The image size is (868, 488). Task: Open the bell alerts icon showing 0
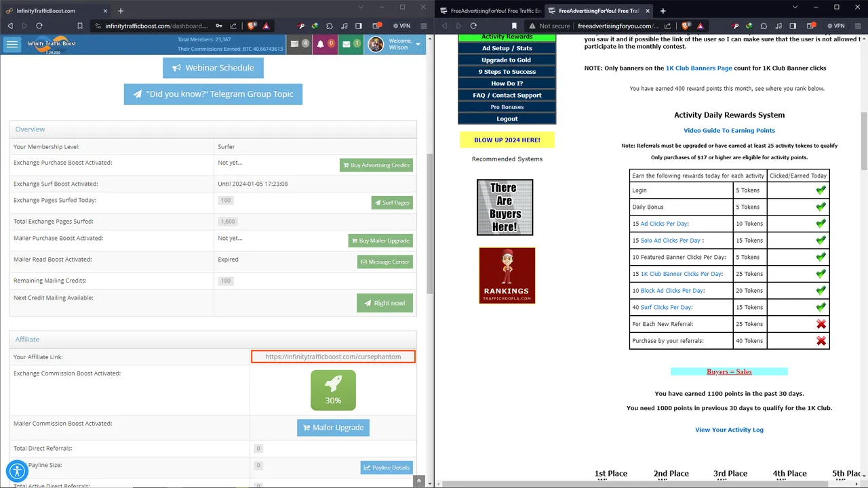pos(325,44)
